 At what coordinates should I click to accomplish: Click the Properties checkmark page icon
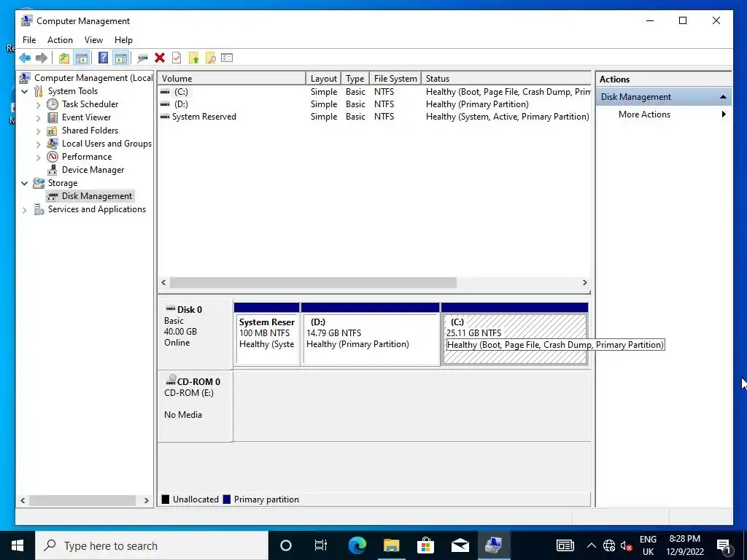coord(177,58)
